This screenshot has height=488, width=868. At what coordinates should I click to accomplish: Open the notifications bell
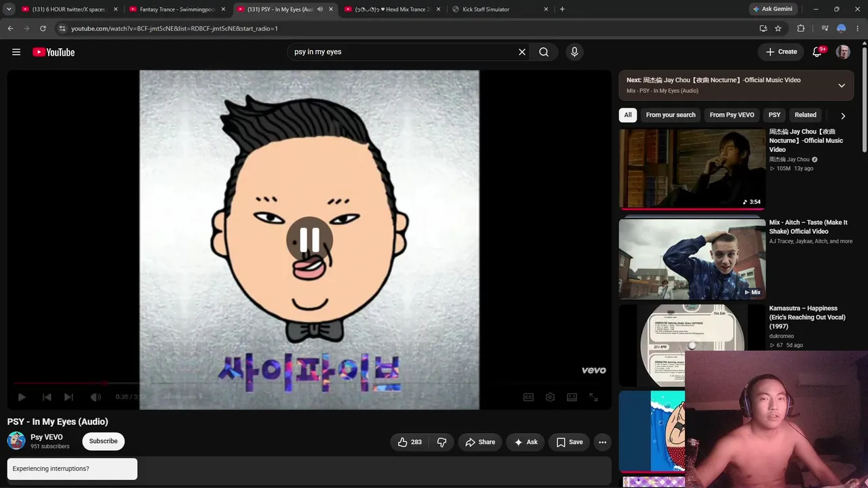pos(817,52)
